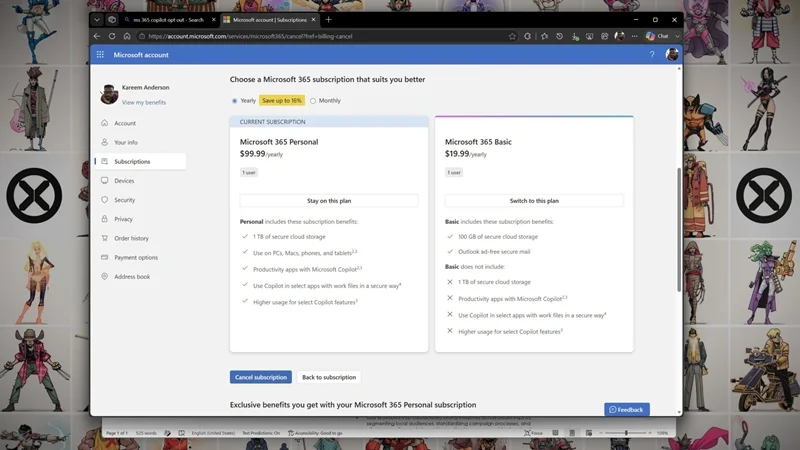This screenshot has width=800, height=450.
Task: Open the Microsoft apps launcher grid
Action: (100, 55)
